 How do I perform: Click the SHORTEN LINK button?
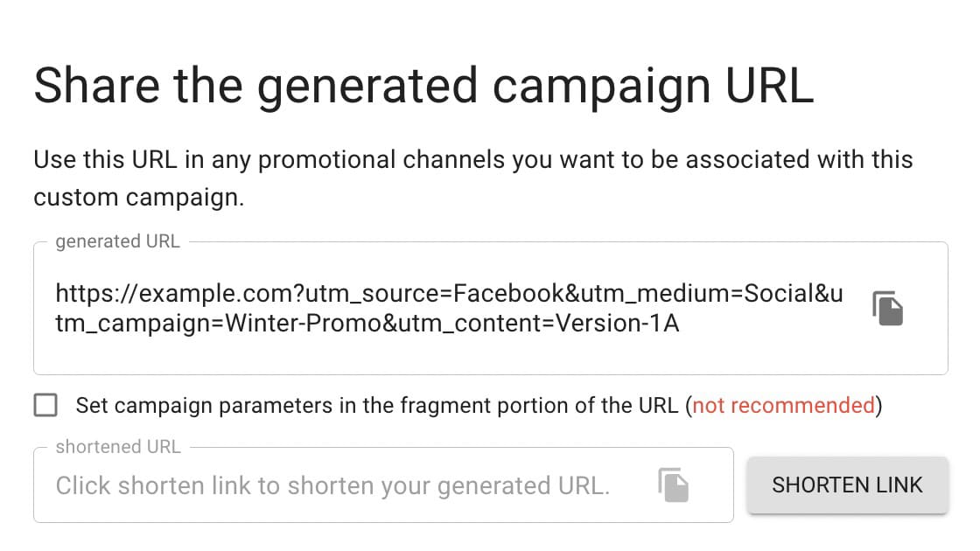[848, 485]
